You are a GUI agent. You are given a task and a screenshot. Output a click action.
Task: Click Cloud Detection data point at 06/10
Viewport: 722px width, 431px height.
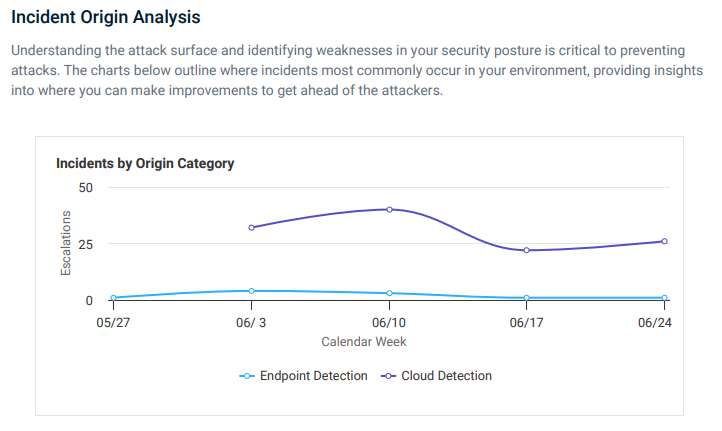click(389, 209)
